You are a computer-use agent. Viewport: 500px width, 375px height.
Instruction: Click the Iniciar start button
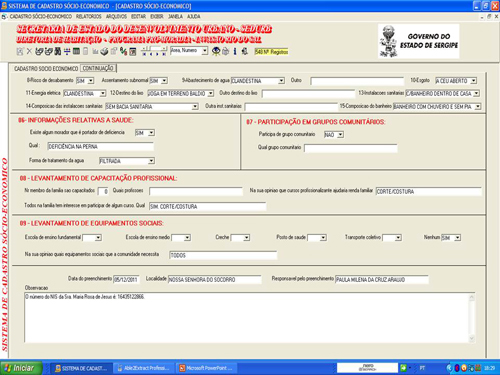coord(21,368)
